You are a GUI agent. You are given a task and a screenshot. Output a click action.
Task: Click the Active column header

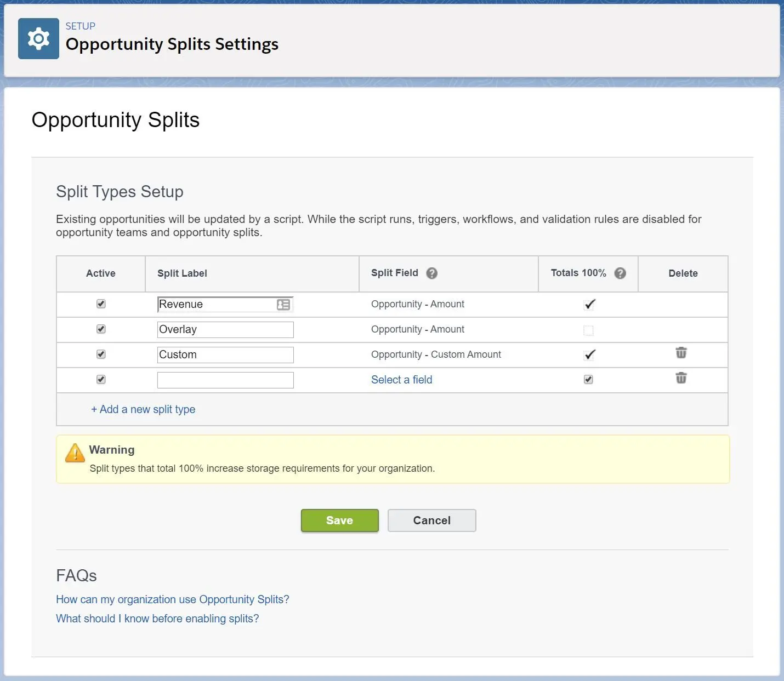101,273
